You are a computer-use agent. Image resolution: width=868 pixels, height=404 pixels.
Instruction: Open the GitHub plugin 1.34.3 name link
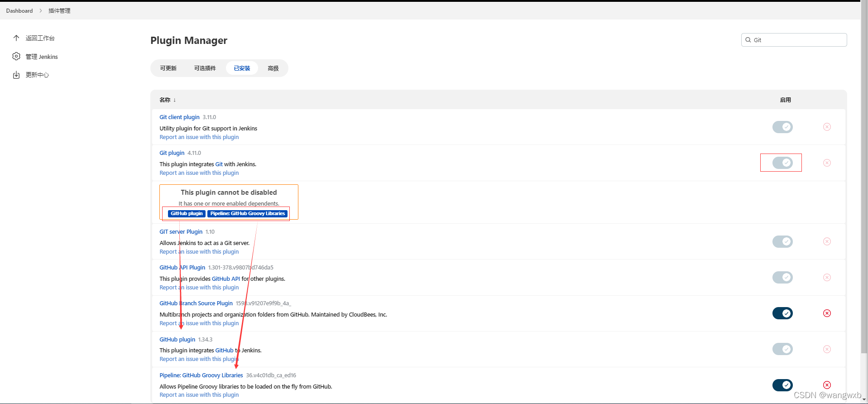[177, 339]
